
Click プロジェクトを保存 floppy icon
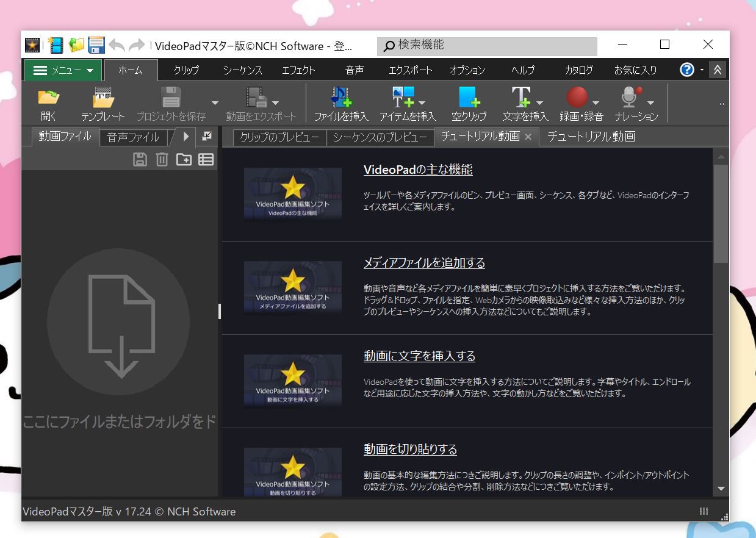171,97
